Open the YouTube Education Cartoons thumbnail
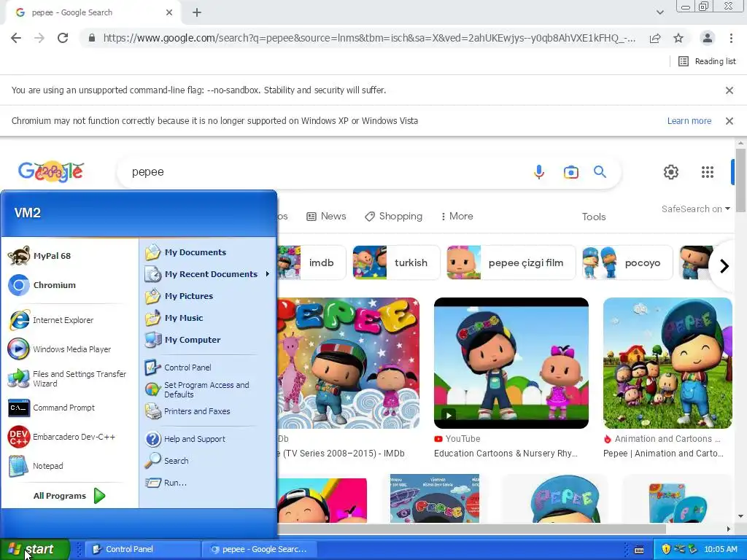Image resolution: width=747 pixels, height=560 pixels. click(511, 363)
